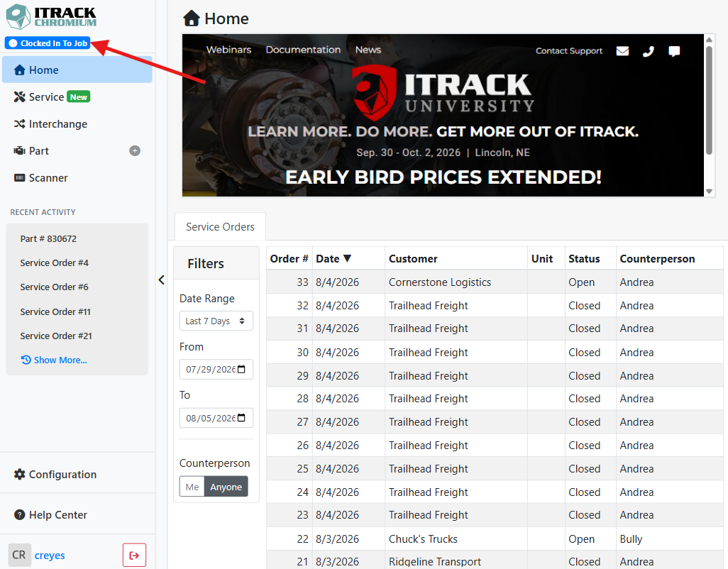The image size is (728, 569).
Task: Toggle counterperson filter to Anyone
Action: pyautogui.click(x=226, y=487)
